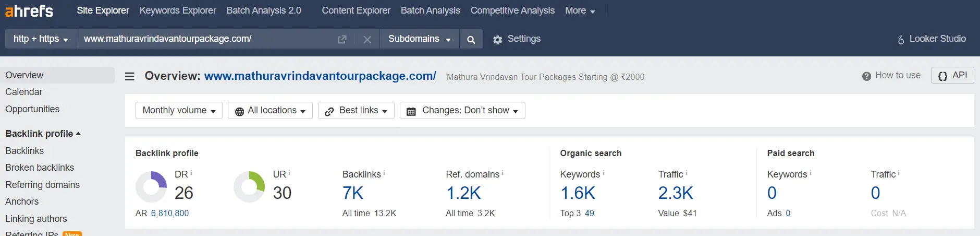Open Referring domains in sidebar

[43, 185]
